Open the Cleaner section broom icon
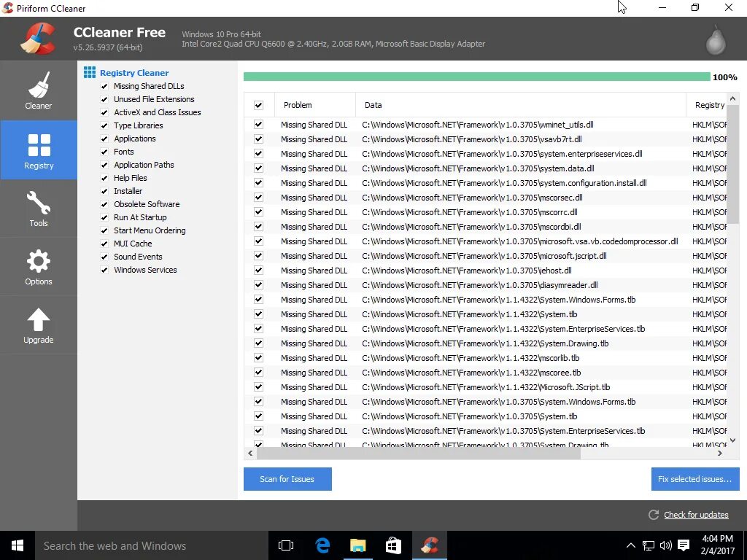 (39, 86)
